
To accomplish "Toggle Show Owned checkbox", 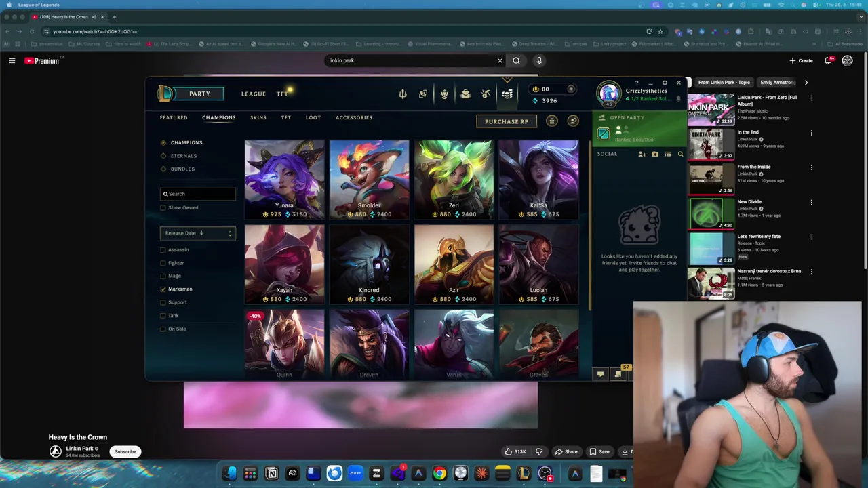I will coord(163,207).
